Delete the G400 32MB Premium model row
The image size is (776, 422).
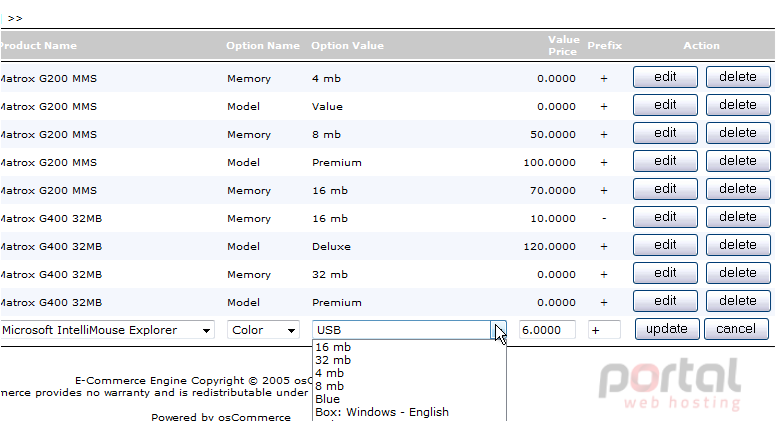pyautogui.click(x=738, y=301)
